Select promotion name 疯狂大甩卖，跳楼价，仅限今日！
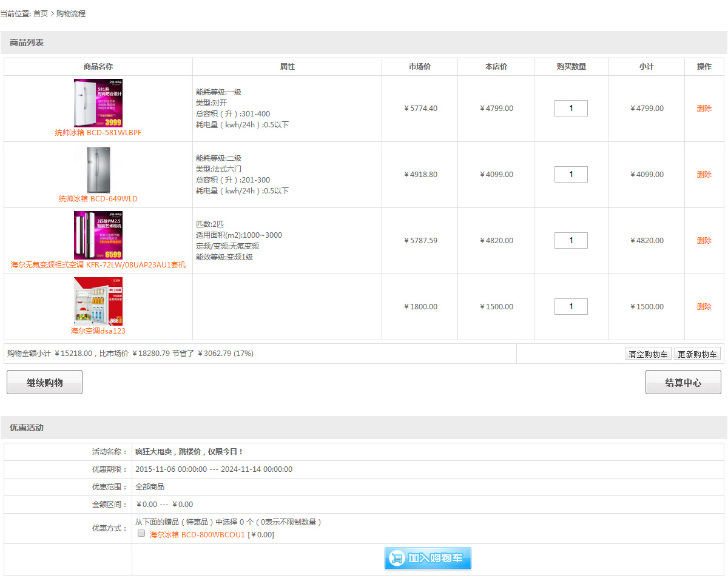This screenshot has height=581, width=728. [x=189, y=452]
